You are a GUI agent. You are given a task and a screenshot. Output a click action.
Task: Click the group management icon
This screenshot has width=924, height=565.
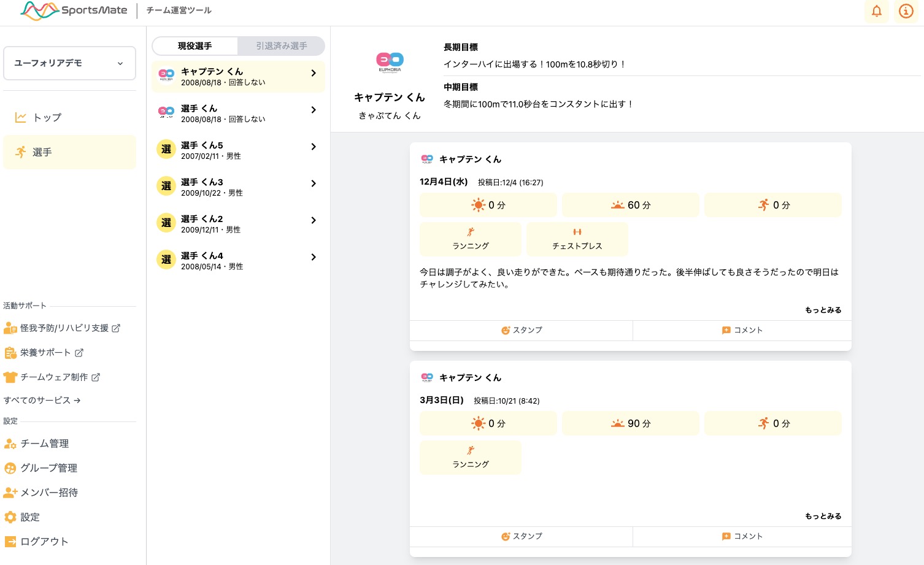10,468
